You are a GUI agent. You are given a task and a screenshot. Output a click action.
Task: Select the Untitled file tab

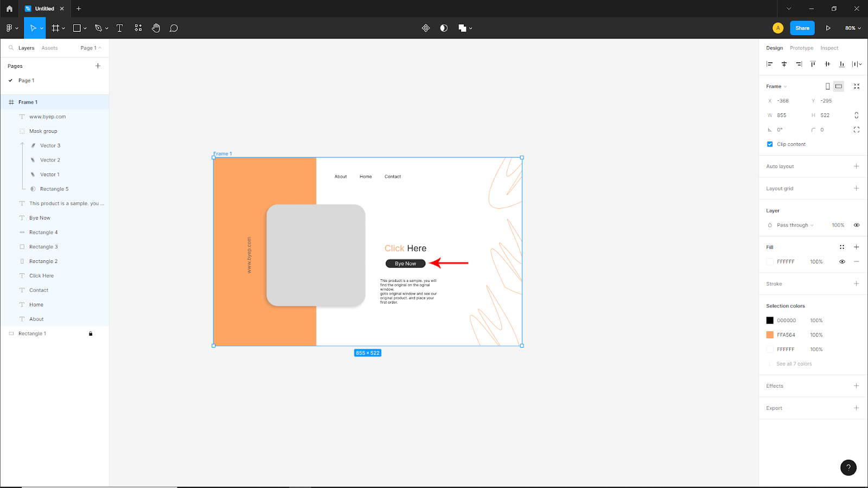tap(44, 9)
